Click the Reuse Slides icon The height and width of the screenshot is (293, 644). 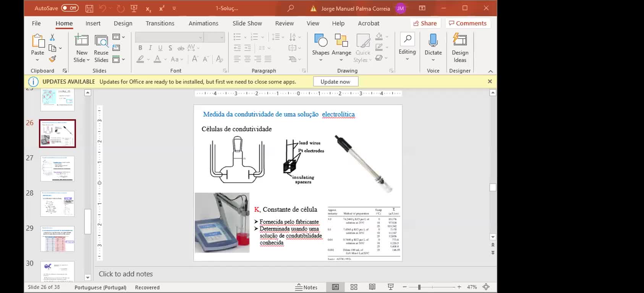coord(101,41)
